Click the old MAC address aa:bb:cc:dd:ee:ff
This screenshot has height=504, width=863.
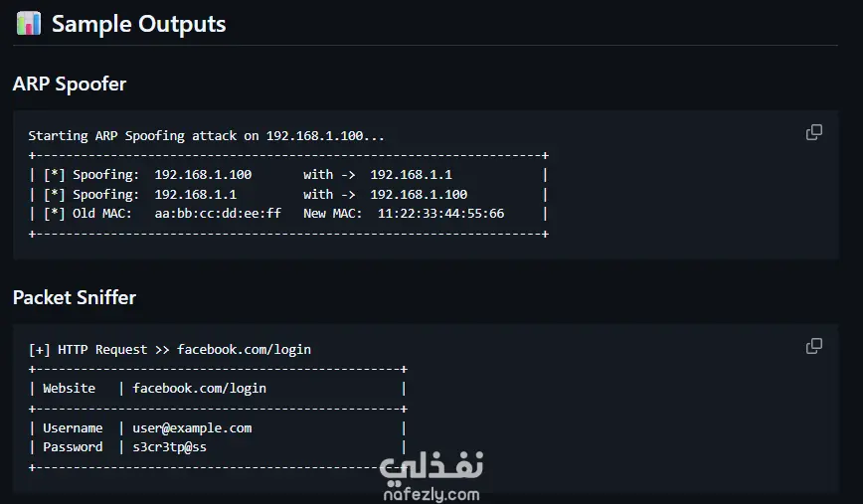pyautogui.click(x=218, y=213)
